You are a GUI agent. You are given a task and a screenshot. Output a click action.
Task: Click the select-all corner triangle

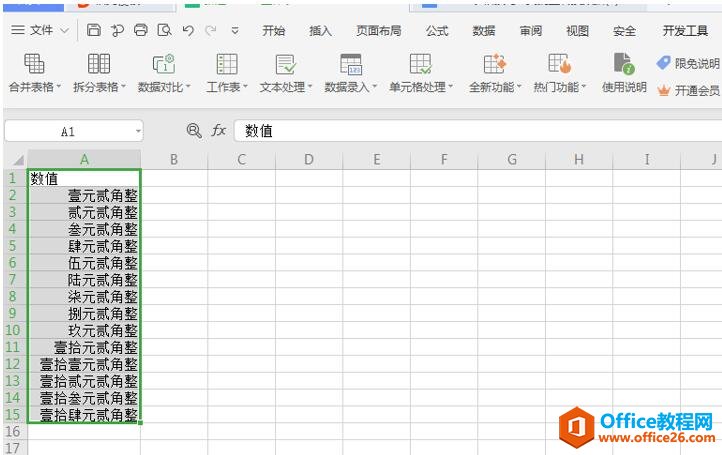coord(18,160)
